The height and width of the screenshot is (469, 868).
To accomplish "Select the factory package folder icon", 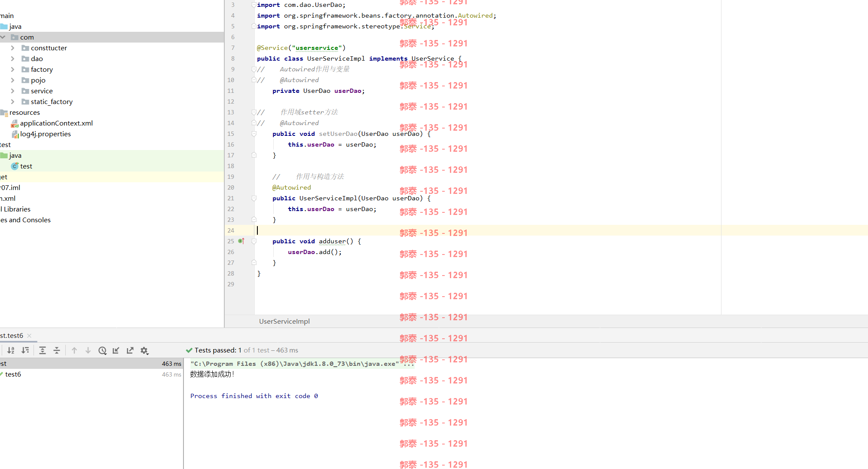I will 25,69.
